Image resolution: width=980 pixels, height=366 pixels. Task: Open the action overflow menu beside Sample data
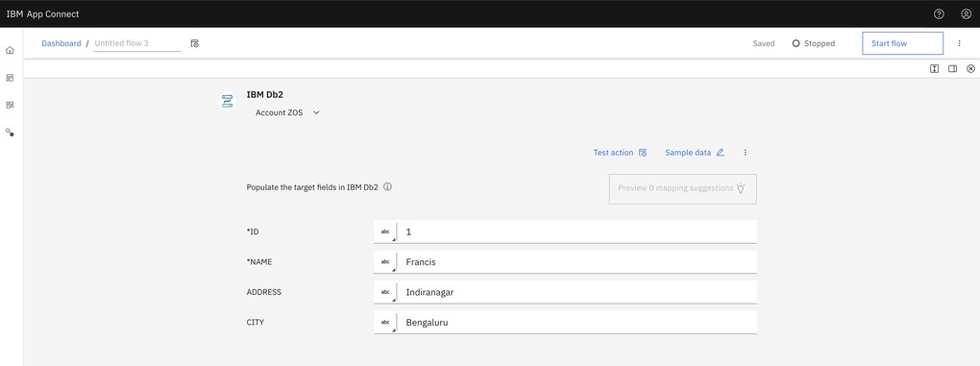(x=745, y=153)
